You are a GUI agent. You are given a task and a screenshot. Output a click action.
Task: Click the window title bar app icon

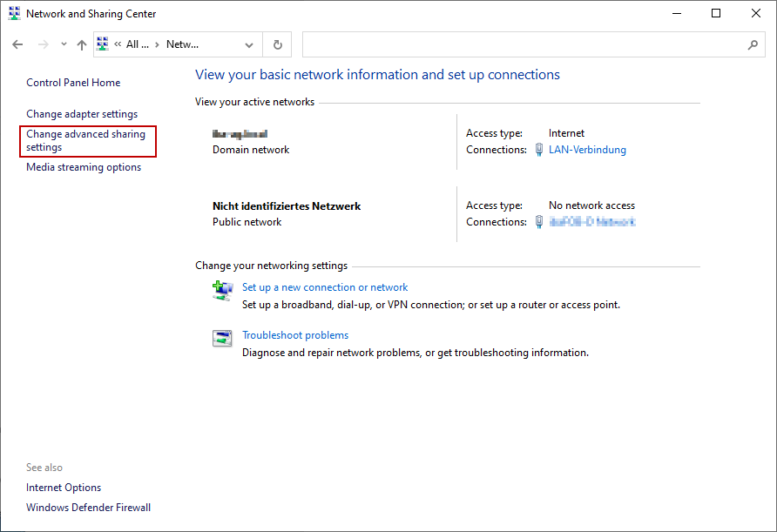point(14,14)
